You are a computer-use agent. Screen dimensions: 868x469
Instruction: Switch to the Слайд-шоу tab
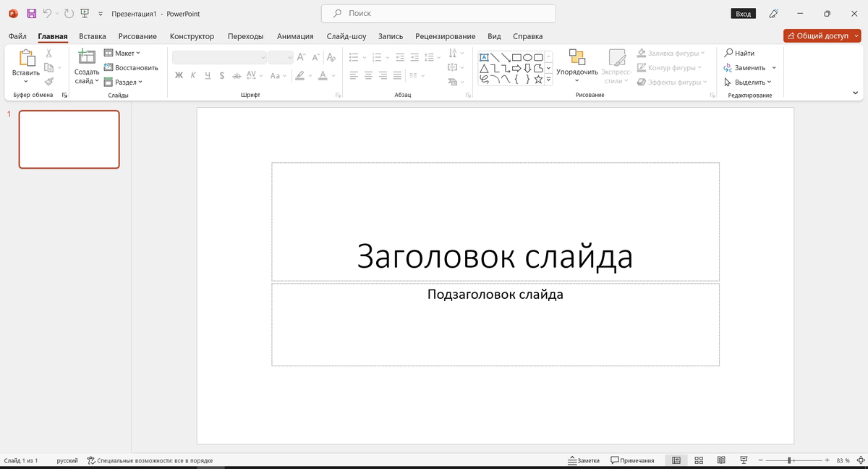pyautogui.click(x=346, y=36)
